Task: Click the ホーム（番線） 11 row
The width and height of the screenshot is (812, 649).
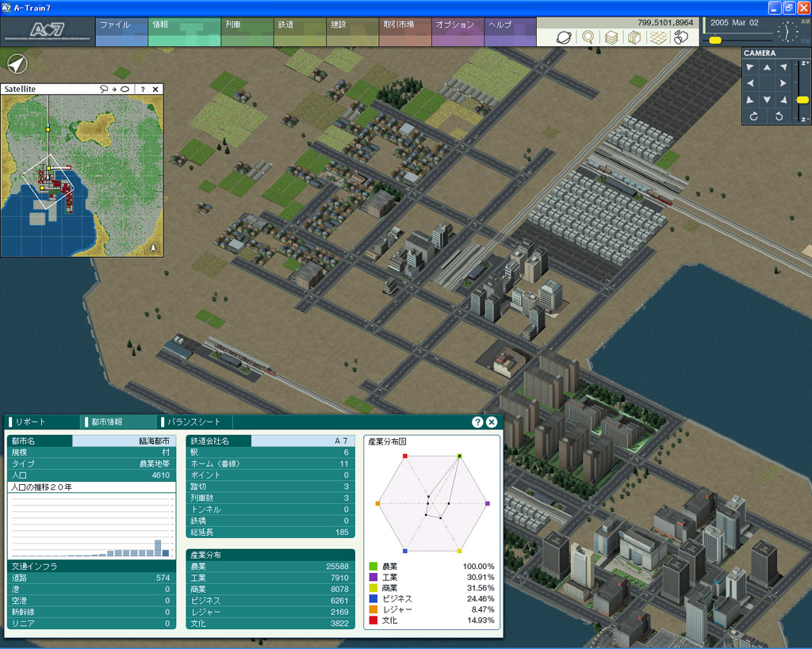Action: click(x=270, y=464)
